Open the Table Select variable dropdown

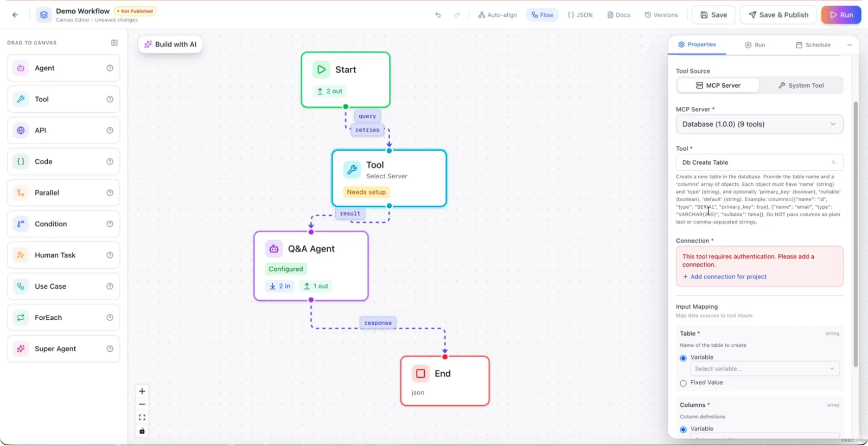point(764,369)
